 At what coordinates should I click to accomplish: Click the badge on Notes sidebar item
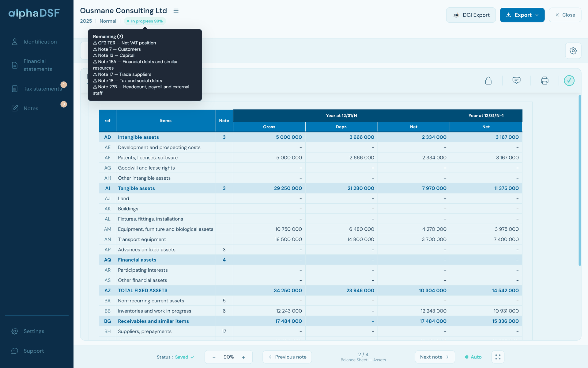coord(64,104)
